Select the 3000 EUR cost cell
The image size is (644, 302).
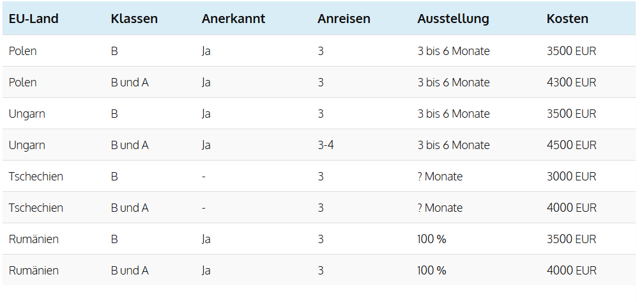point(571,177)
